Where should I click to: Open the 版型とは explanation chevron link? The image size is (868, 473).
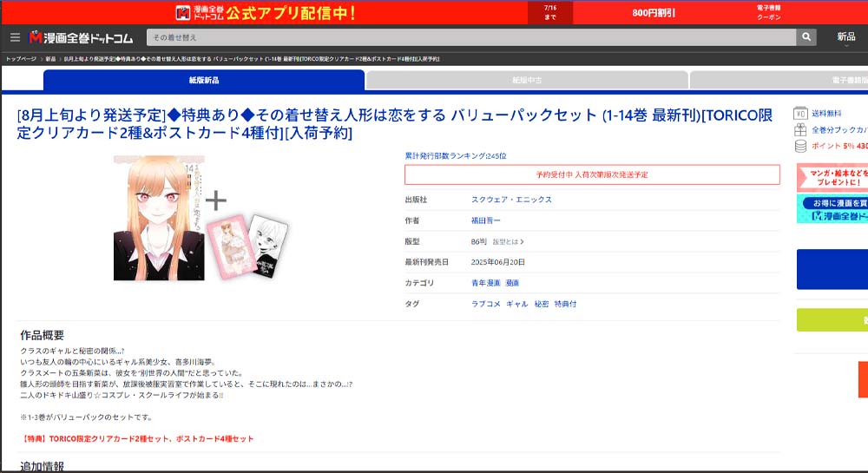[508, 242]
